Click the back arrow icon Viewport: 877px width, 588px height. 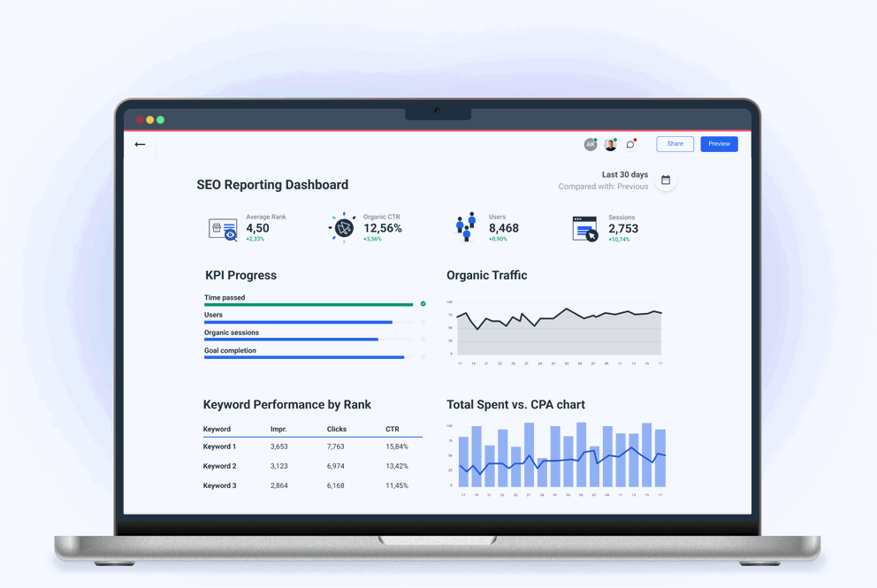(x=140, y=144)
